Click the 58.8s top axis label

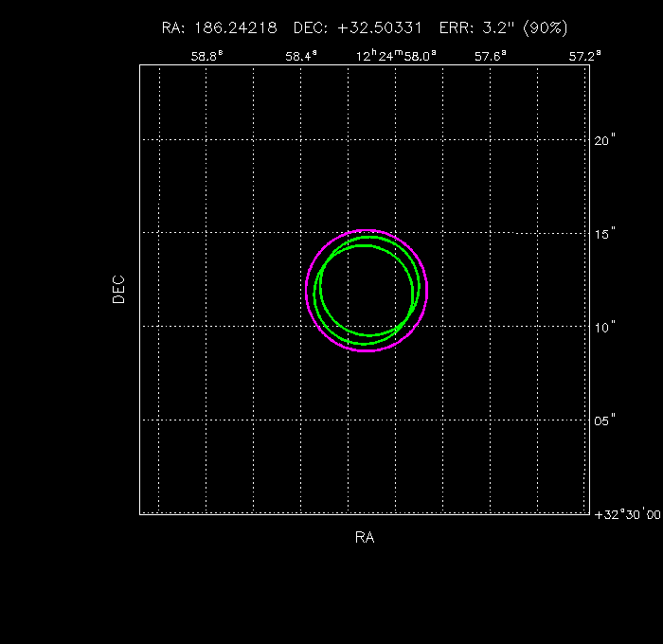206,56
